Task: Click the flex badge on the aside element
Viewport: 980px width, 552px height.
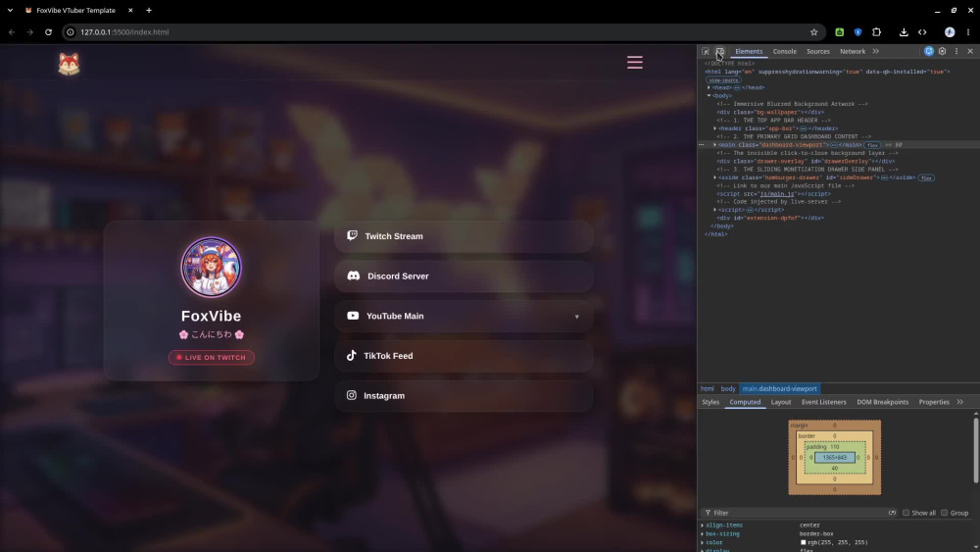Action: (926, 178)
